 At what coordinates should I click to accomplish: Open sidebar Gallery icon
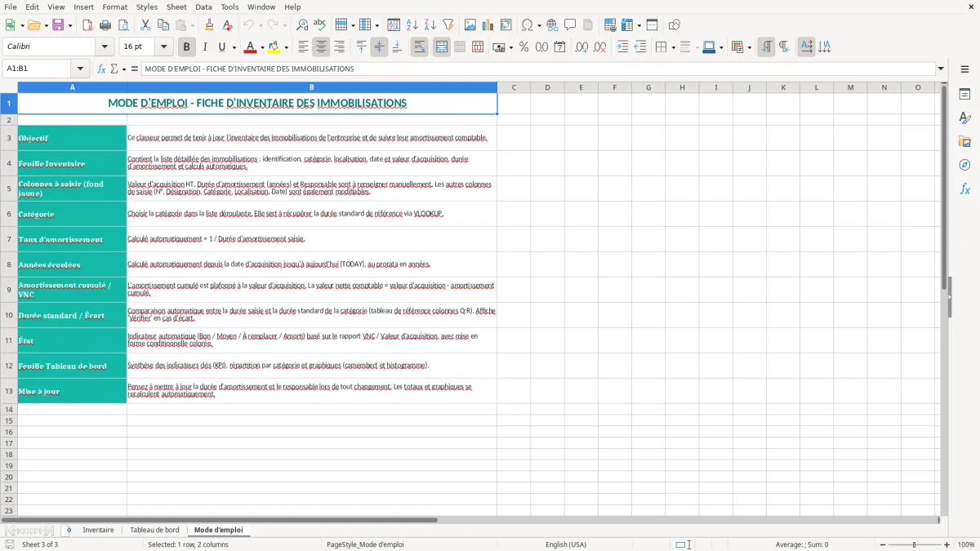pos(964,141)
